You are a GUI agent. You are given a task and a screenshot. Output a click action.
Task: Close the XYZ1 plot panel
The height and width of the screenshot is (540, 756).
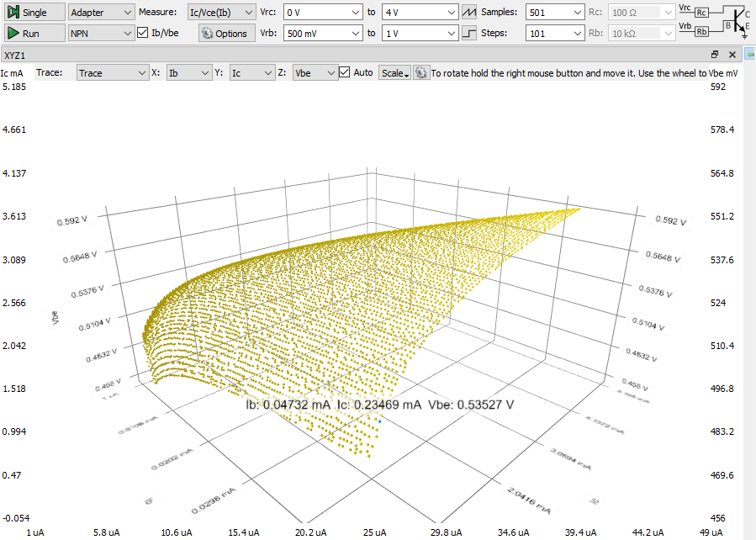tap(732, 55)
